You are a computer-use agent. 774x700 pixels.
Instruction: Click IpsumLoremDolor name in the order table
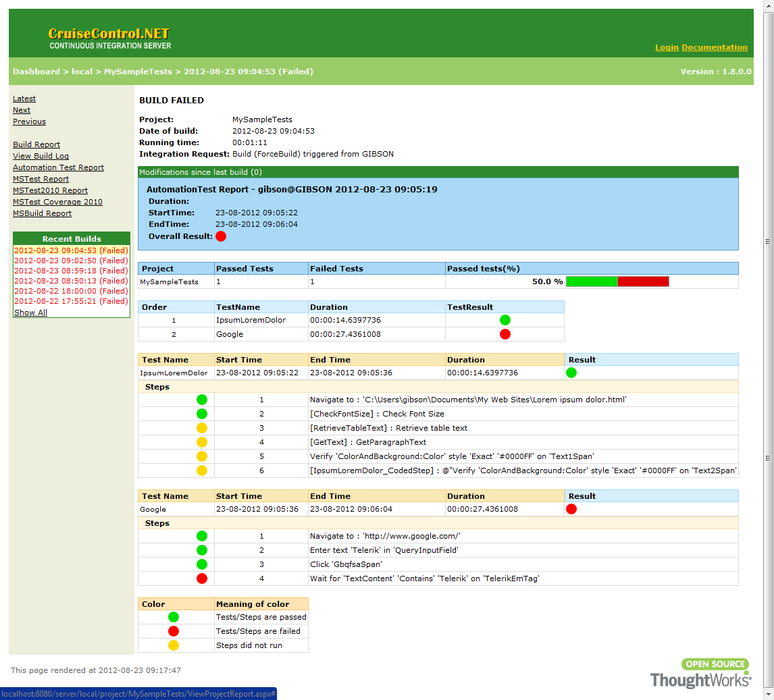[251, 320]
